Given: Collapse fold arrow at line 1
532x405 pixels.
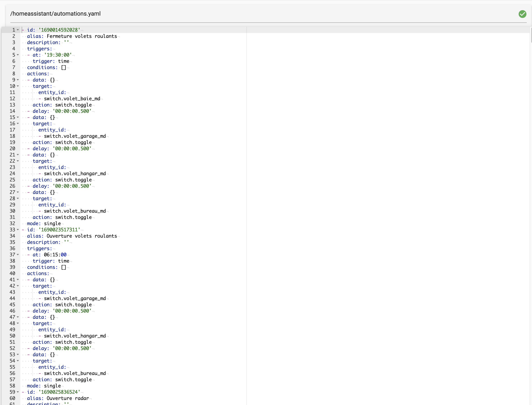Looking at the screenshot, I should [18, 30].
